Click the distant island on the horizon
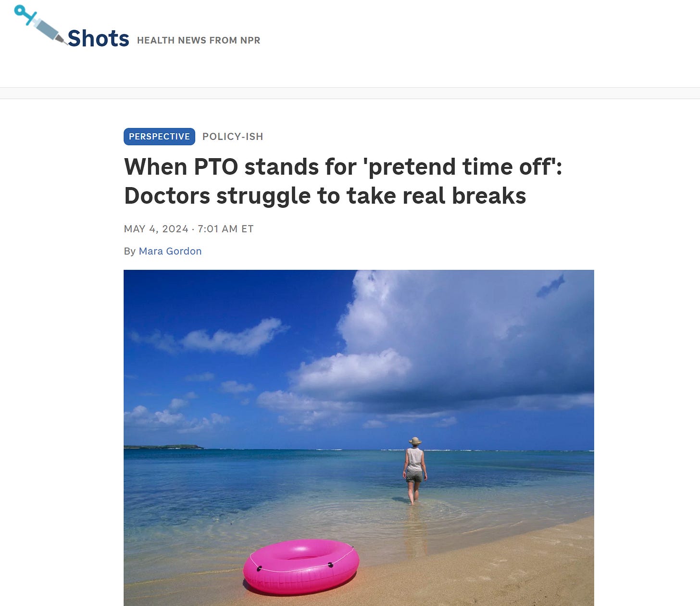The height and width of the screenshot is (606, 700). (x=163, y=447)
